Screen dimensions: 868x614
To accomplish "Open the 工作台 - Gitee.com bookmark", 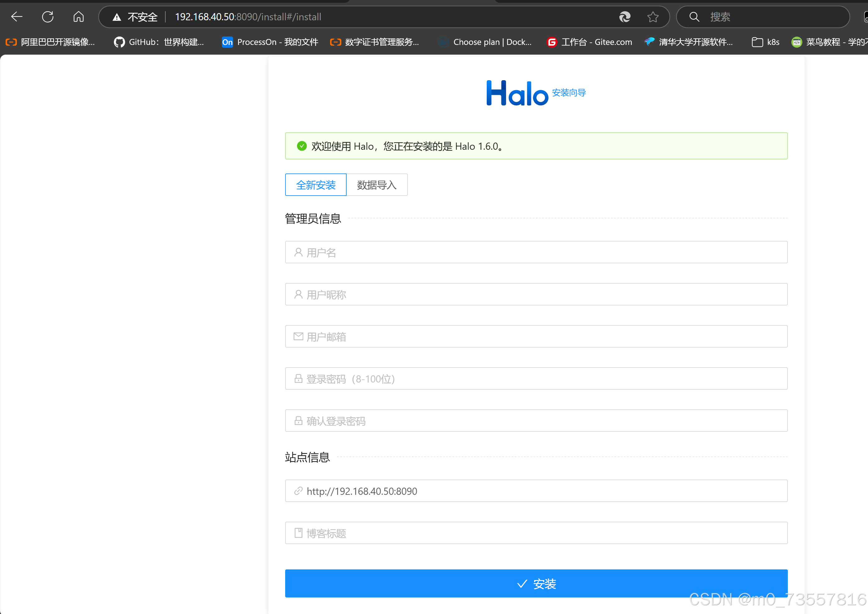I will (589, 42).
